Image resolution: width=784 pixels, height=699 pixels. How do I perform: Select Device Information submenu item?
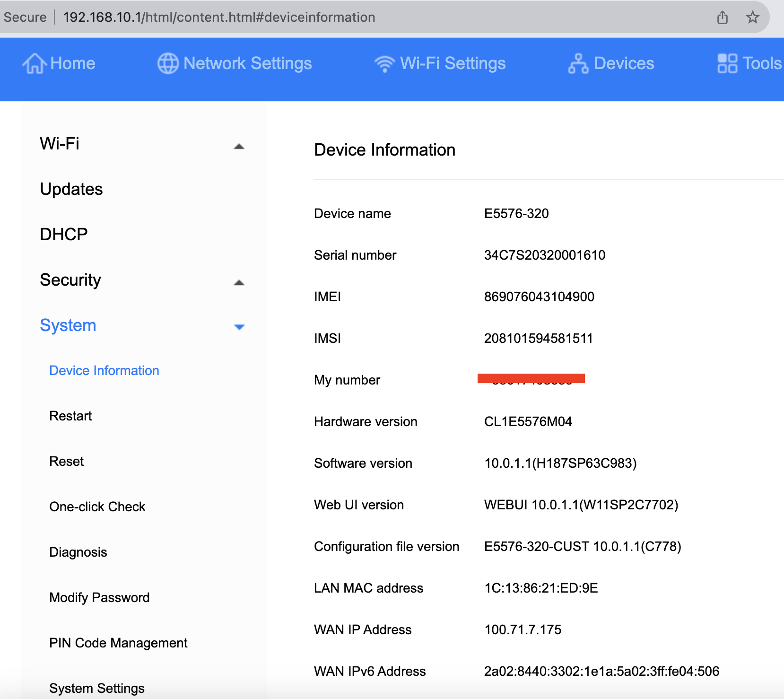[x=104, y=371]
